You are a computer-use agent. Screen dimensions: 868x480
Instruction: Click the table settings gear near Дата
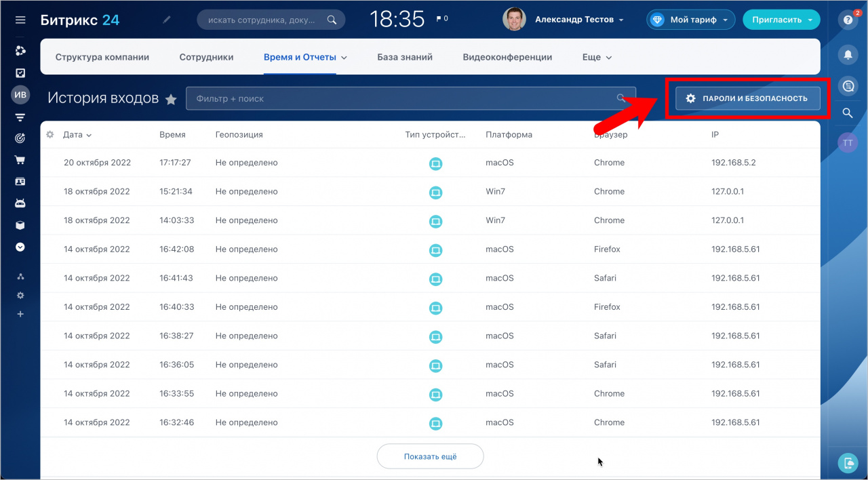[50, 135]
